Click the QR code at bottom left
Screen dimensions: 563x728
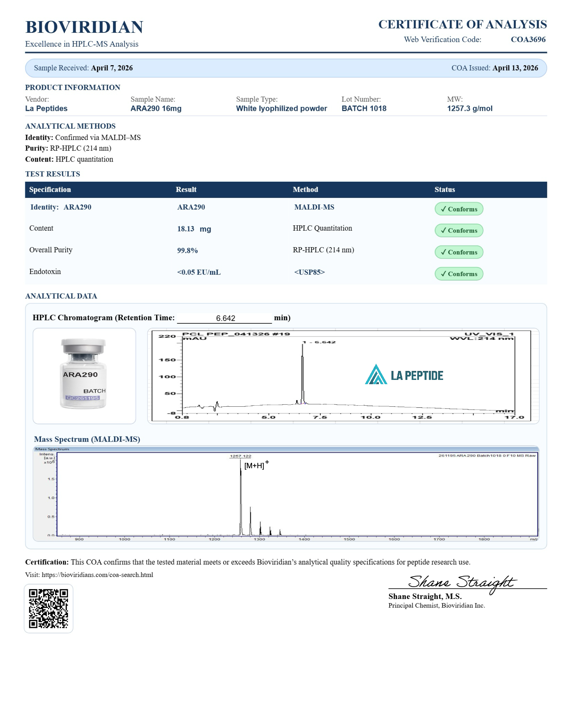[x=48, y=608]
